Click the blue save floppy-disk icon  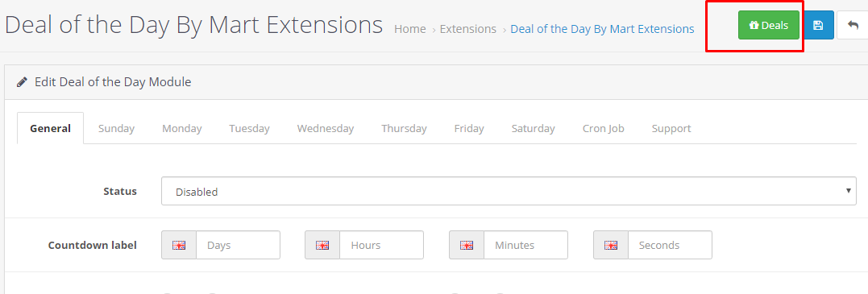pos(818,25)
